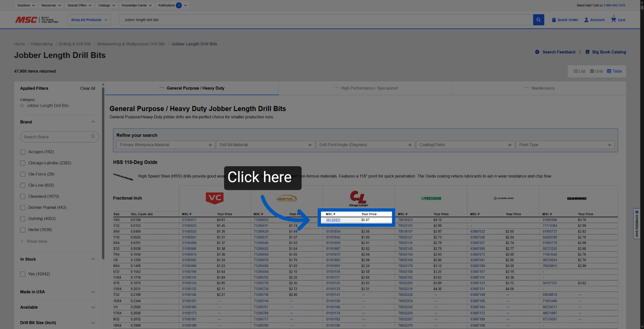Click the Hertel brand logo
Viewport: 644px width, 329px height.
tap(286, 199)
